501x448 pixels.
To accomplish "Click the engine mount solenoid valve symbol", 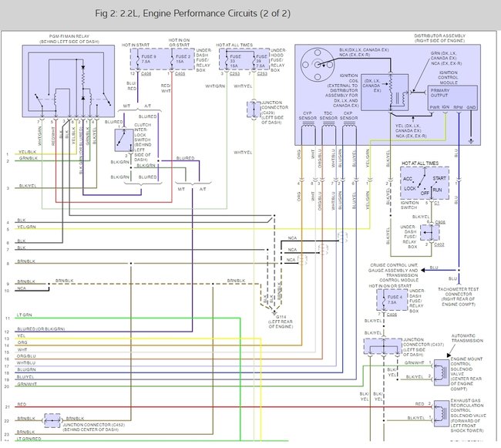I will coord(442,371).
